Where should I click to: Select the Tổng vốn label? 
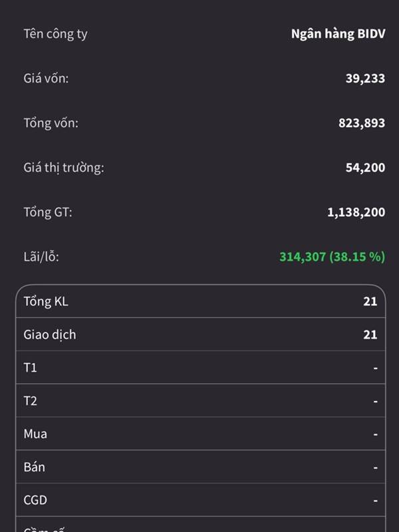pos(51,123)
